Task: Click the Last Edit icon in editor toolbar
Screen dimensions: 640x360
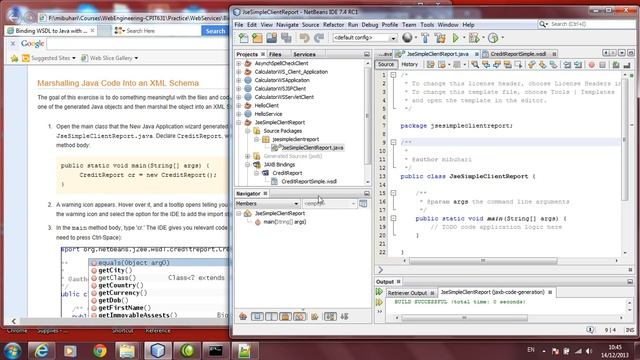Action: [431, 64]
